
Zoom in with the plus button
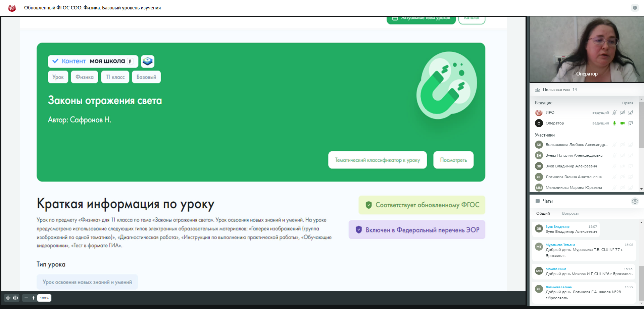tap(34, 298)
